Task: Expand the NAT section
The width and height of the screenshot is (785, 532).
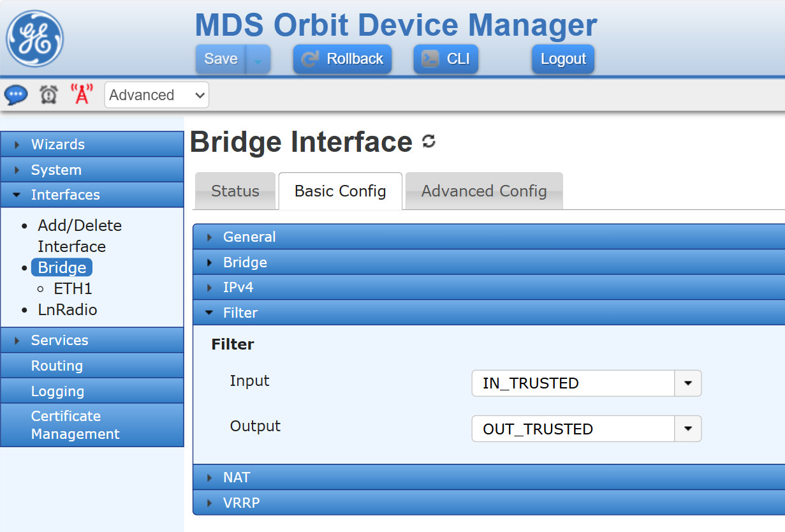Action: point(237,477)
